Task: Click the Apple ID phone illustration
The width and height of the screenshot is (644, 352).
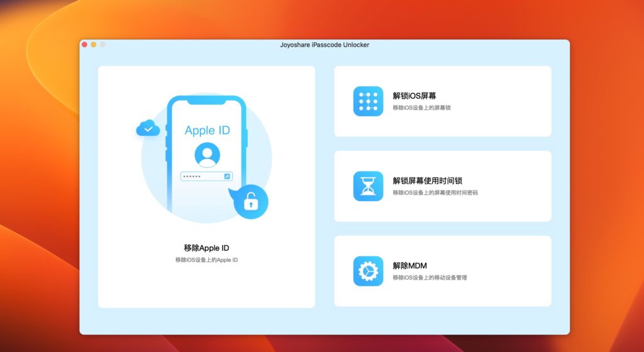Action: click(x=206, y=158)
